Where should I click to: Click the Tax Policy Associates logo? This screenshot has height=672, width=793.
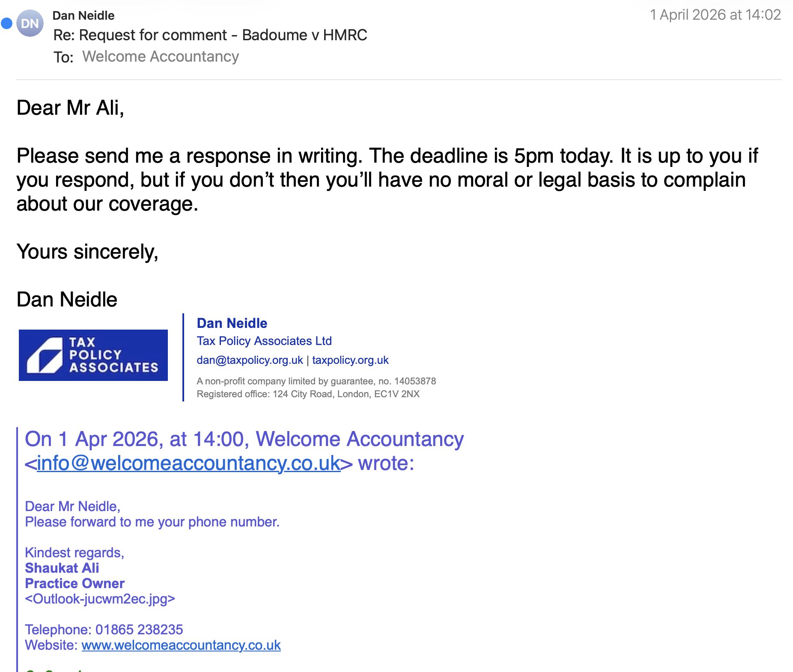click(x=93, y=355)
